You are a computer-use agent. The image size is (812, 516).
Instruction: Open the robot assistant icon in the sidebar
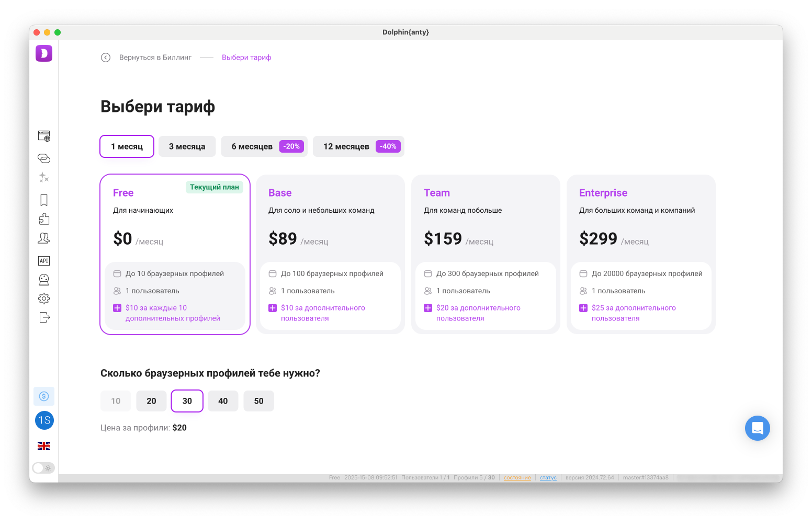point(44,280)
